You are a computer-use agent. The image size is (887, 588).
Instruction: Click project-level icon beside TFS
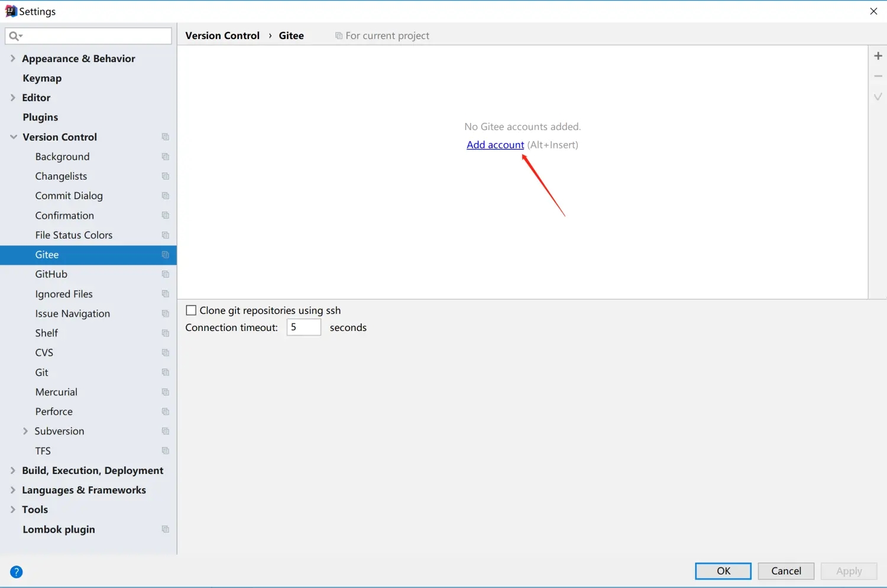coord(166,451)
